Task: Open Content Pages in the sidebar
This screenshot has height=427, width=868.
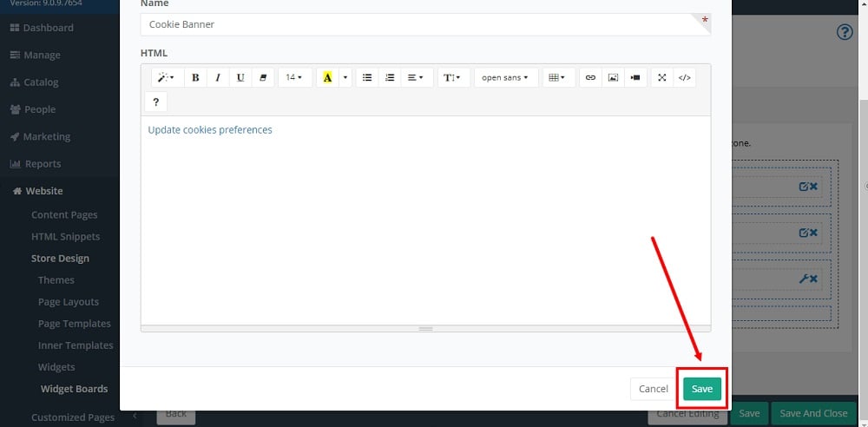Action: 64,215
